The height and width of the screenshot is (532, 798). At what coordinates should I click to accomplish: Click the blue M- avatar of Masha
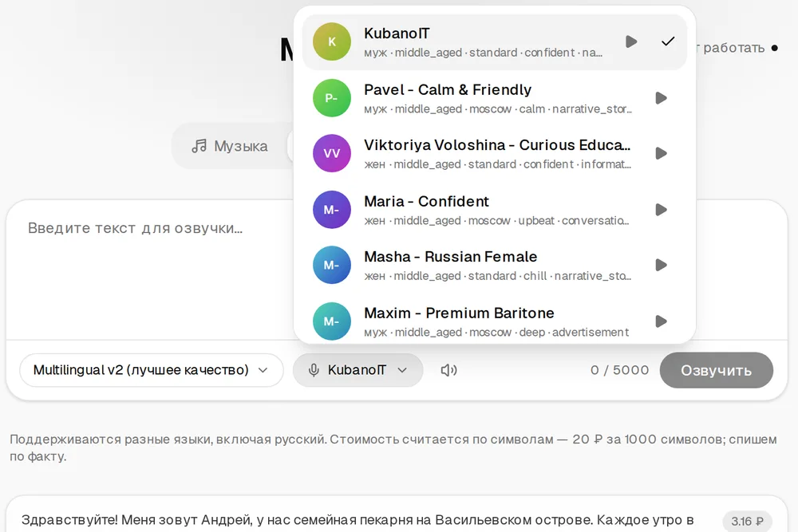click(332, 265)
